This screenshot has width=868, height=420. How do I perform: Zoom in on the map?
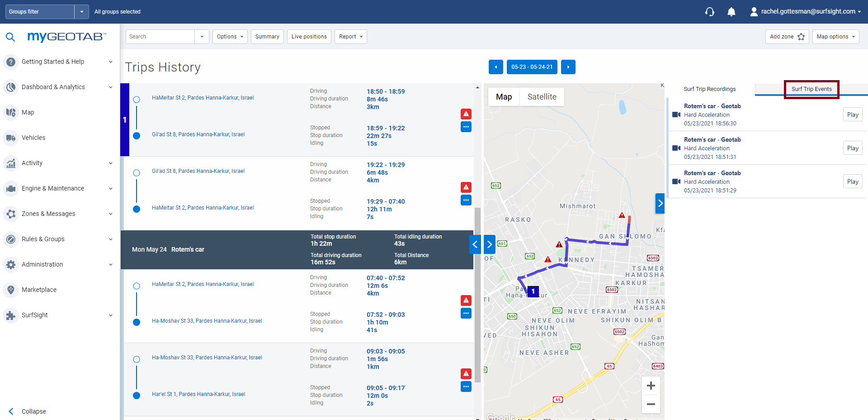(x=651, y=386)
